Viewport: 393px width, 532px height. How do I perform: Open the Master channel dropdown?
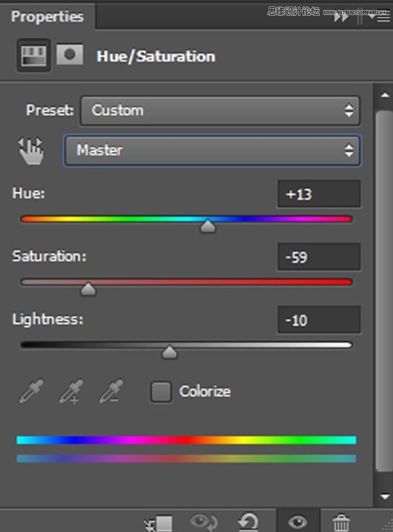212,151
